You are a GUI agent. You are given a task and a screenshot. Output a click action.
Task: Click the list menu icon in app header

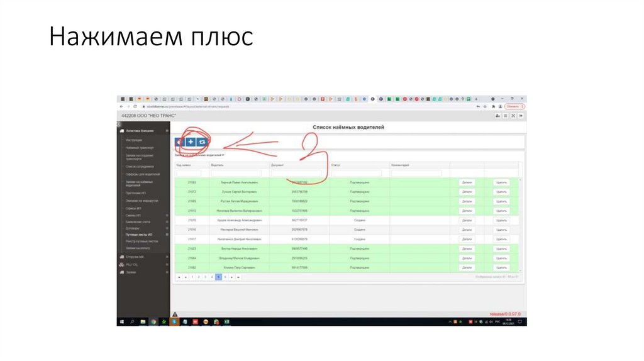click(506, 116)
